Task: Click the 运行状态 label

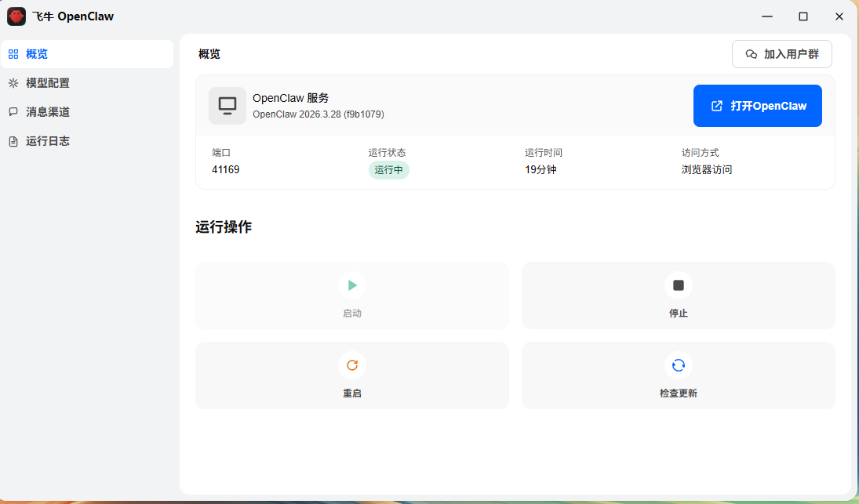Action: click(388, 153)
